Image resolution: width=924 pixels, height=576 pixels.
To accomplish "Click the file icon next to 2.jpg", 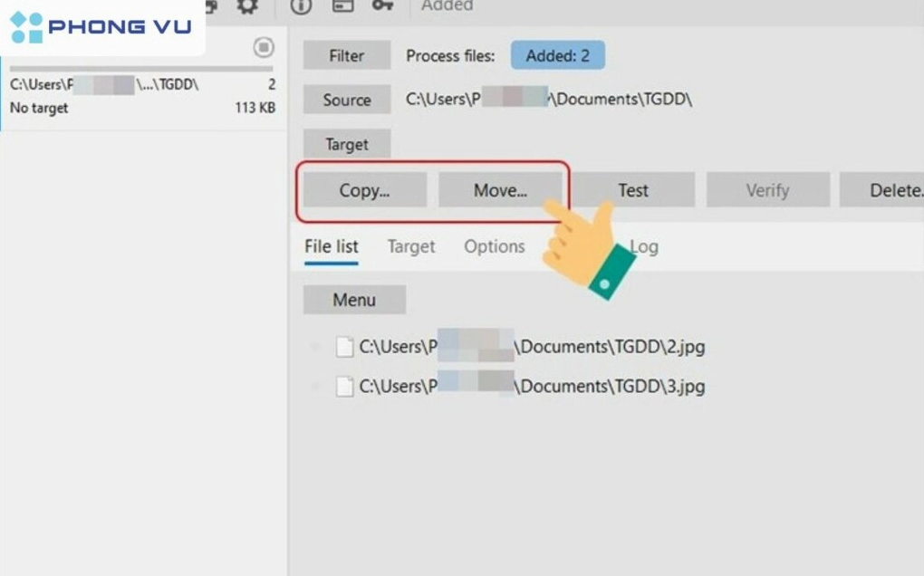I will [x=344, y=347].
